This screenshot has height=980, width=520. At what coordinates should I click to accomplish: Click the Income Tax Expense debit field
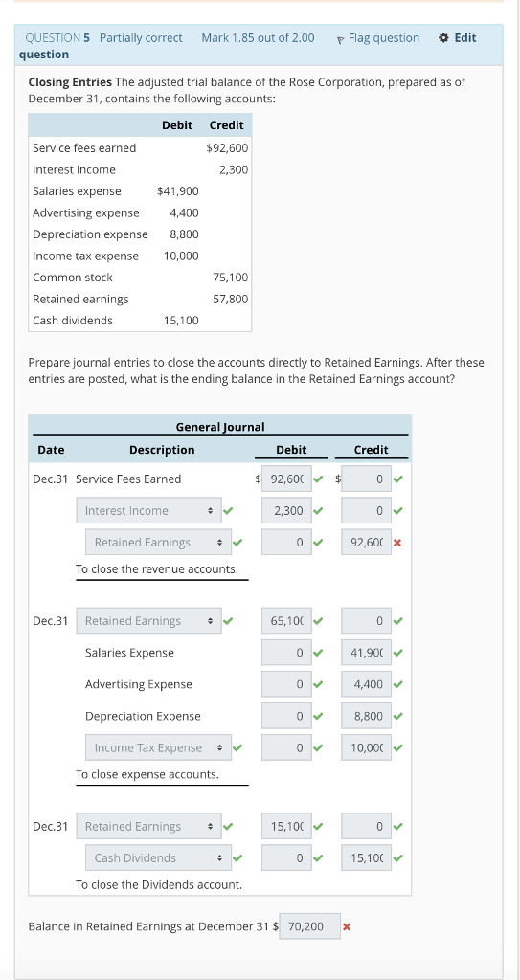[x=286, y=747]
